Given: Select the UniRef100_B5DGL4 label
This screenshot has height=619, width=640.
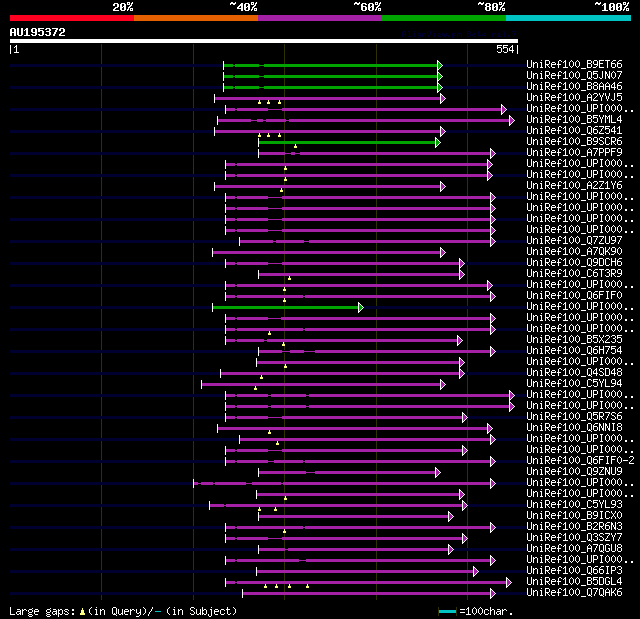Looking at the screenshot, I should pos(574,581).
